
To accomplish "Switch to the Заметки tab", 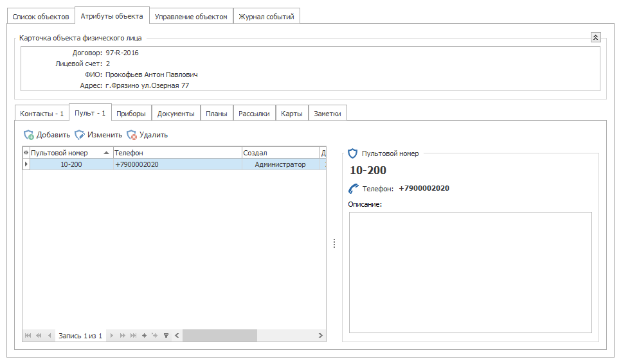I will [327, 114].
